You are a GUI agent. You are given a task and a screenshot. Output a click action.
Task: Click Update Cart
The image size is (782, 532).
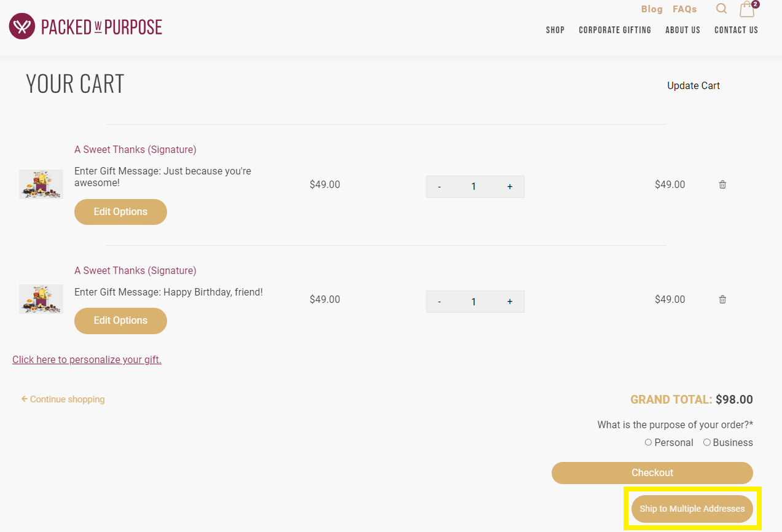tap(693, 85)
